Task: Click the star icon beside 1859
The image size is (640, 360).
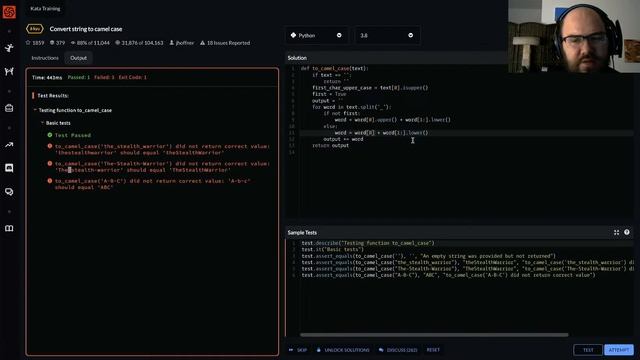Action: pyautogui.click(x=28, y=42)
